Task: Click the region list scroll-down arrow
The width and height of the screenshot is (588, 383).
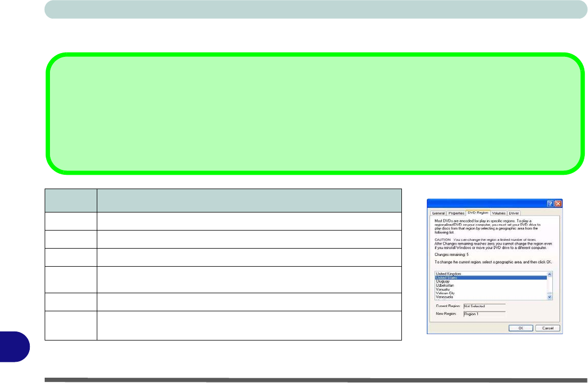Action: click(550, 297)
